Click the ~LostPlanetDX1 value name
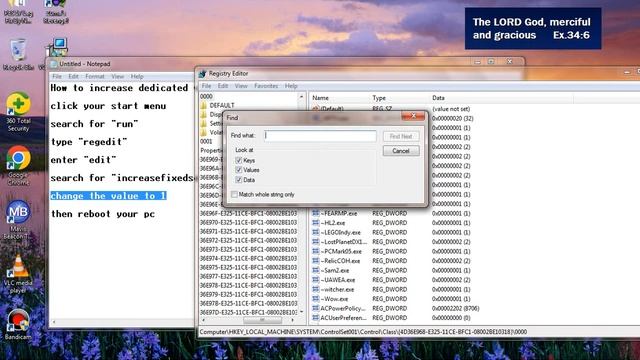Image resolution: width=640 pixels, height=360 pixels. (344, 242)
